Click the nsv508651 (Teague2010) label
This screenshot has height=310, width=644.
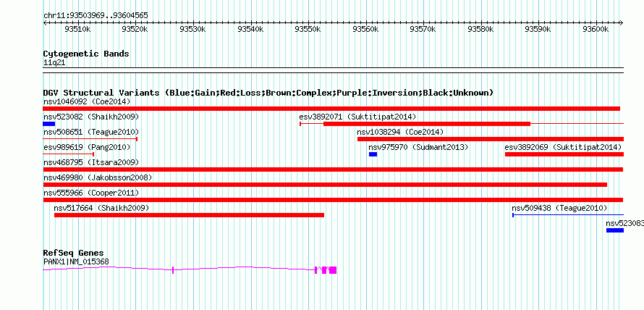(91, 132)
